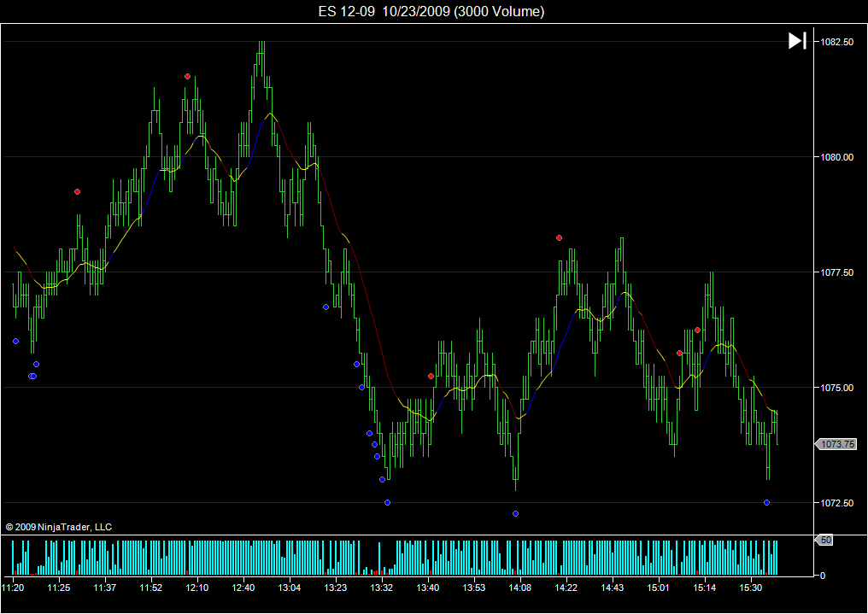This screenshot has width=868, height=614.
Task: Click the 15:30 time axis label
Action: [751, 588]
